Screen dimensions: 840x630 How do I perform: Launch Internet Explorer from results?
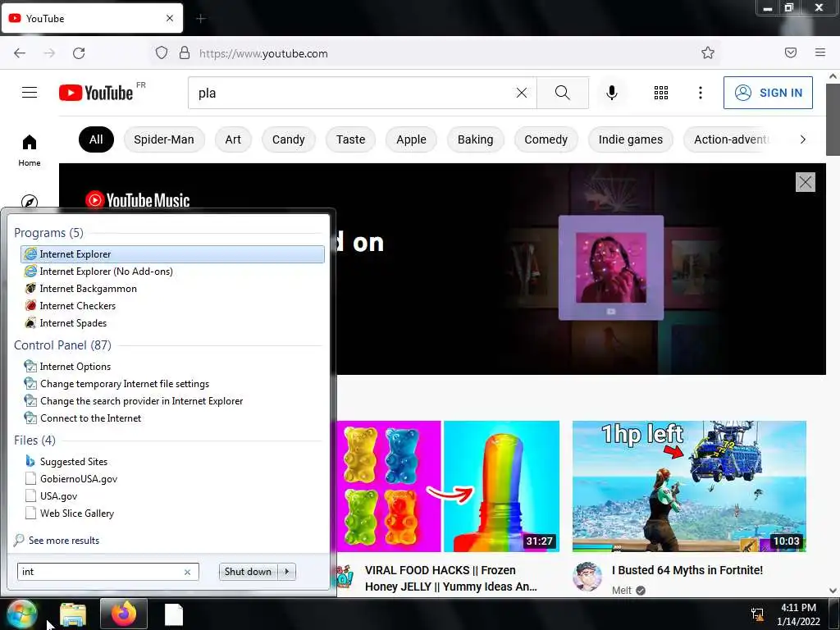tap(172, 254)
